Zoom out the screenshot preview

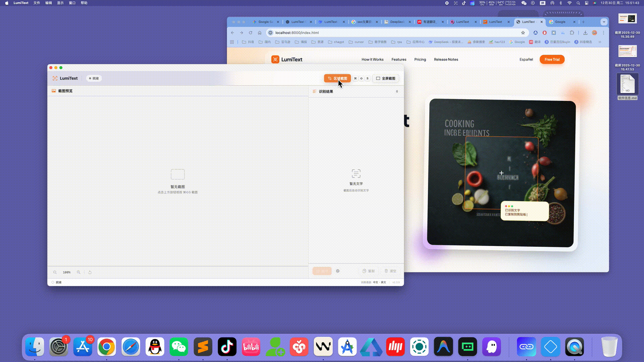click(55, 272)
